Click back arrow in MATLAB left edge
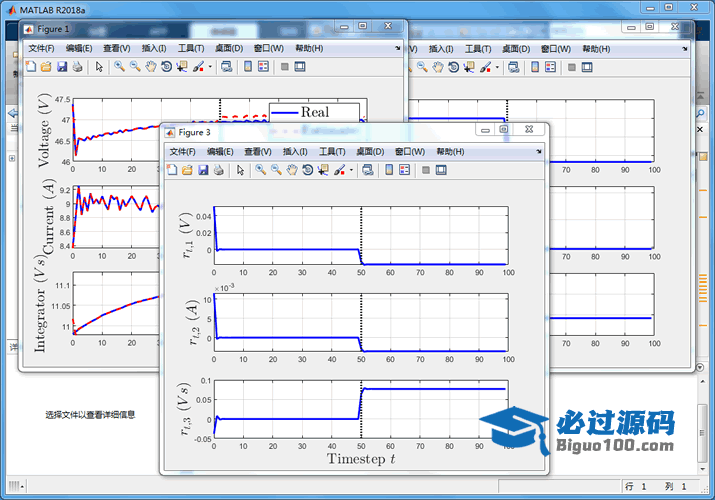This screenshot has width=715, height=500. [x=13, y=113]
